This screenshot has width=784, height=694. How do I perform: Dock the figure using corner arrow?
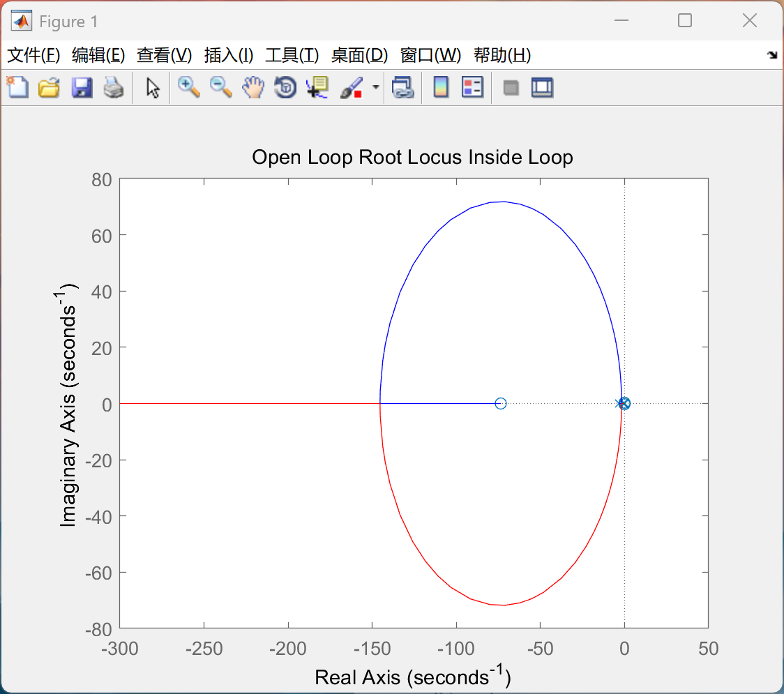click(773, 55)
